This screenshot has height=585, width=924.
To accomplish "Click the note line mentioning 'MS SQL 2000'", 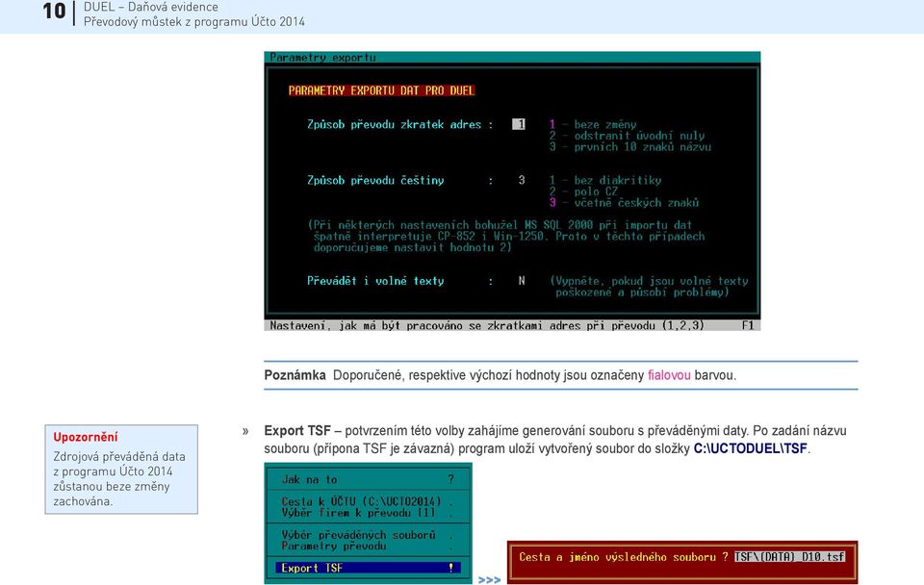I will point(500,225).
